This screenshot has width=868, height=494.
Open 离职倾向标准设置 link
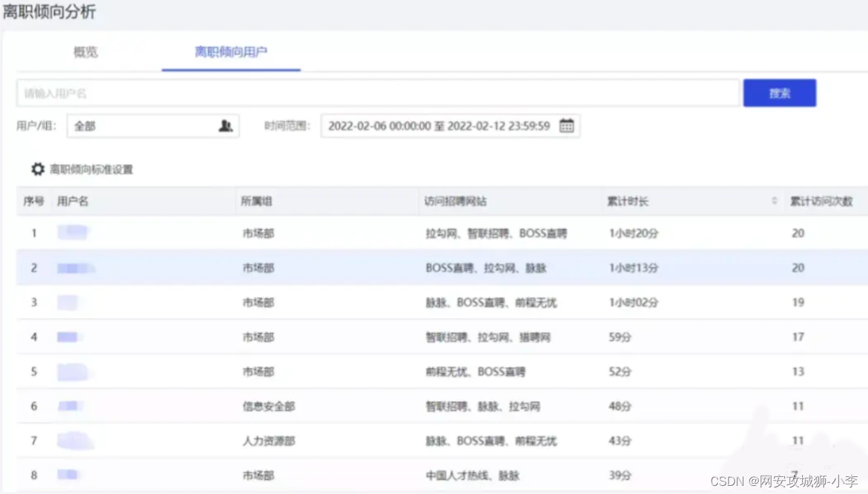coord(92,169)
